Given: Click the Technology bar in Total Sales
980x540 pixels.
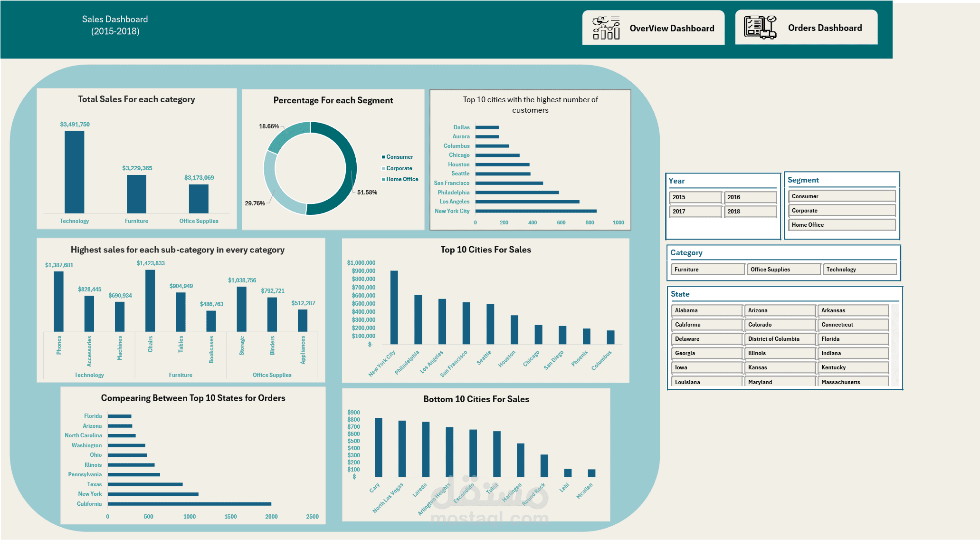Looking at the screenshot, I should tap(75, 172).
